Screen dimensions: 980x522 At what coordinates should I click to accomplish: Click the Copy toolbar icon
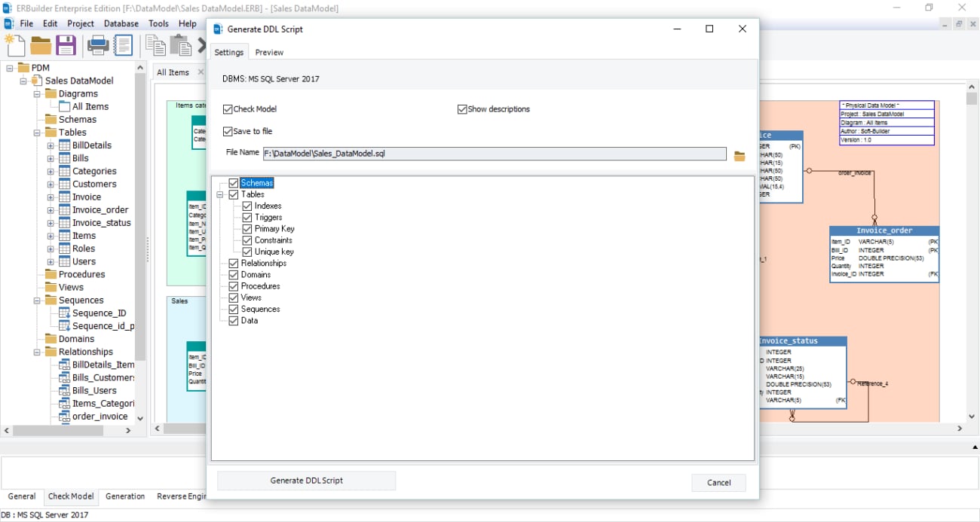155,46
